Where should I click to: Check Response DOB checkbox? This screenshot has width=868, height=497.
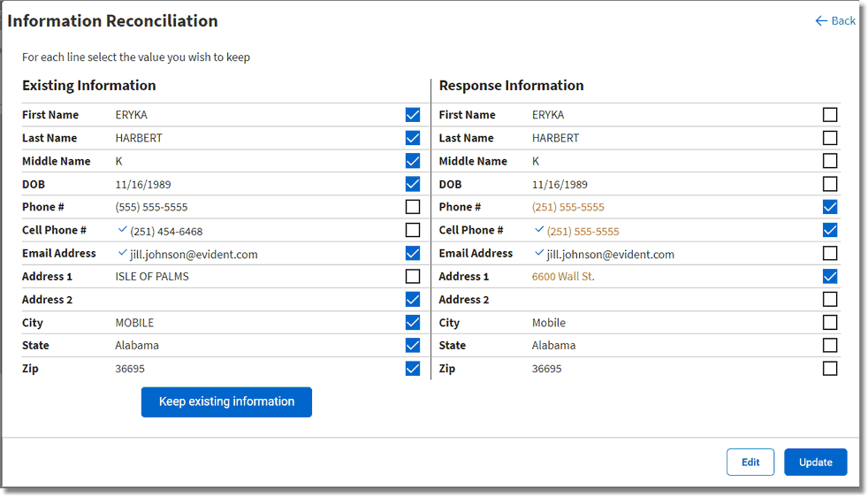(x=830, y=184)
